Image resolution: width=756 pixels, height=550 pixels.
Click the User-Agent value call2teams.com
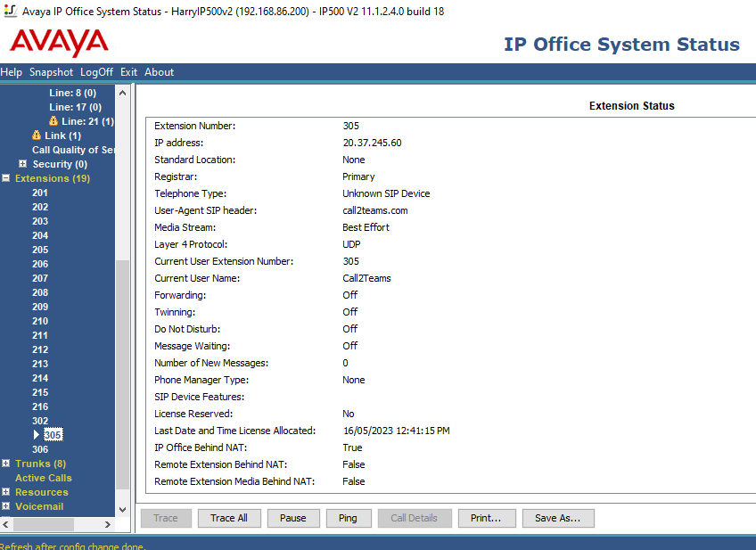coord(375,210)
